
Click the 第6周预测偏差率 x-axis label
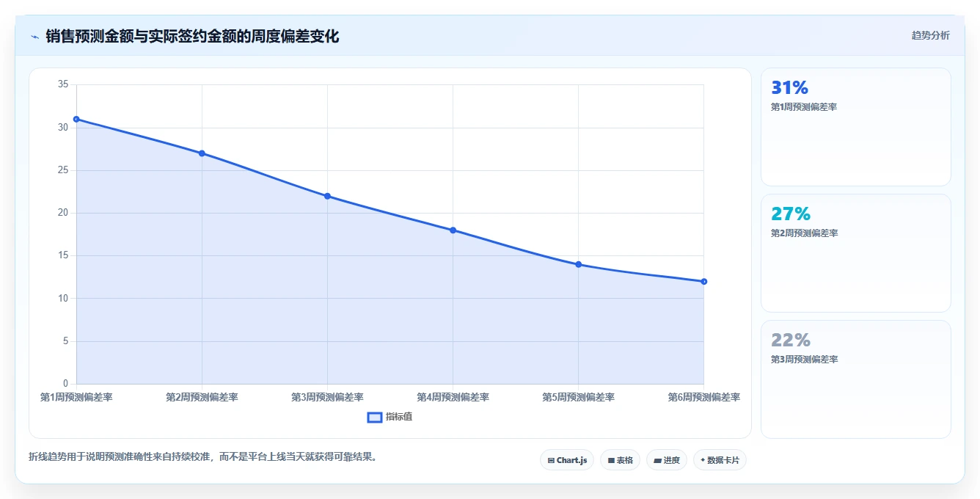703,397
